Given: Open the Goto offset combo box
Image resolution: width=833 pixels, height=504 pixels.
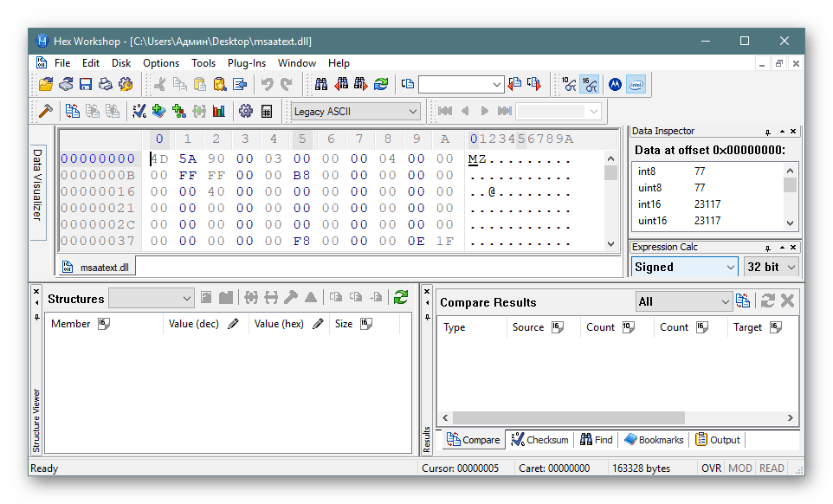Looking at the screenshot, I should [461, 85].
